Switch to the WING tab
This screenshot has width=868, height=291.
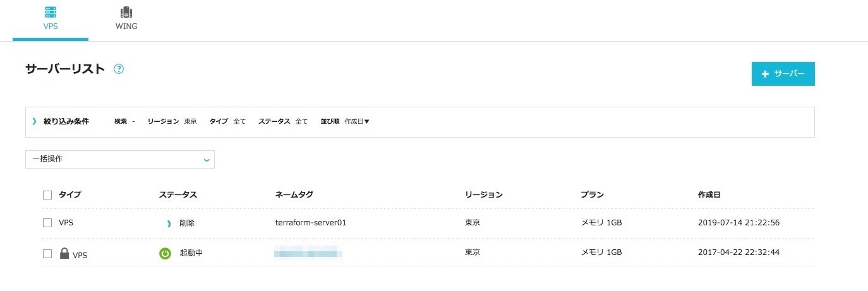click(x=126, y=27)
